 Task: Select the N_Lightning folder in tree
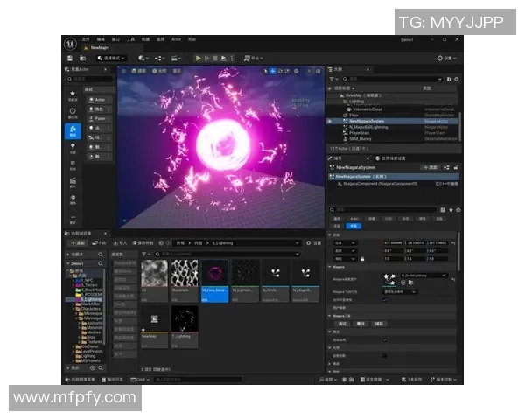pos(91,298)
